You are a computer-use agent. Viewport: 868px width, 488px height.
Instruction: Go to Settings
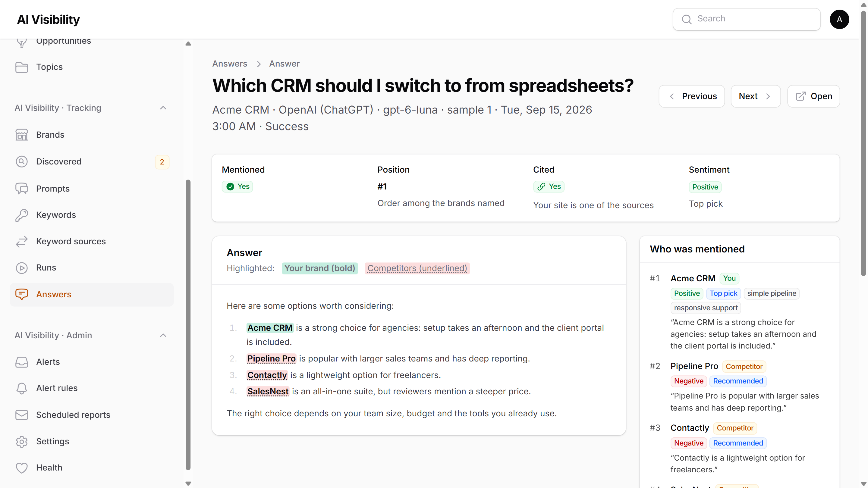[92, 442]
